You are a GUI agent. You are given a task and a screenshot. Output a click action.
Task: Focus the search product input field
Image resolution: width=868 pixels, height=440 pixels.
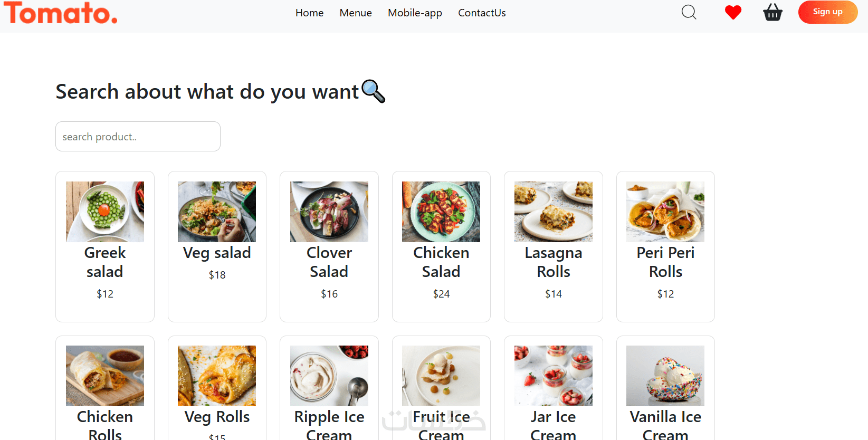coord(138,137)
